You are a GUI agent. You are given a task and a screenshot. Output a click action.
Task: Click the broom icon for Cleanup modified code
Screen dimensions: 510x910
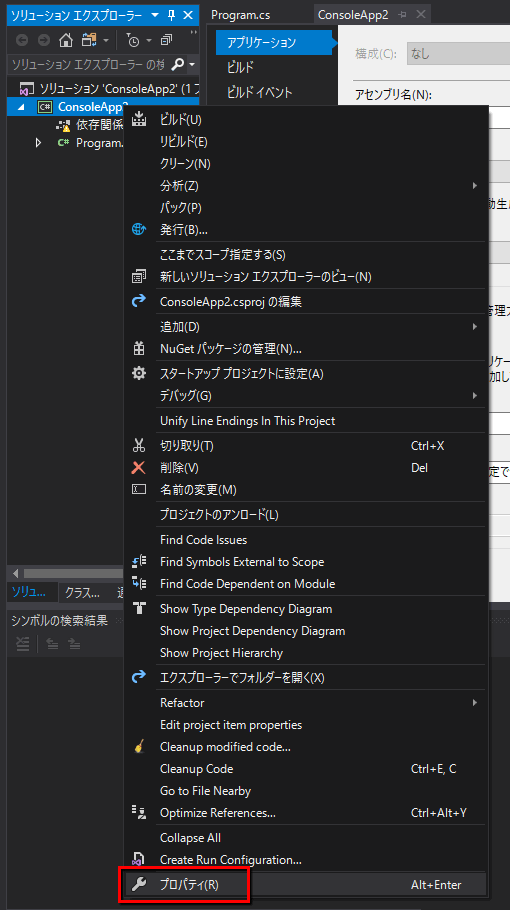(139, 746)
